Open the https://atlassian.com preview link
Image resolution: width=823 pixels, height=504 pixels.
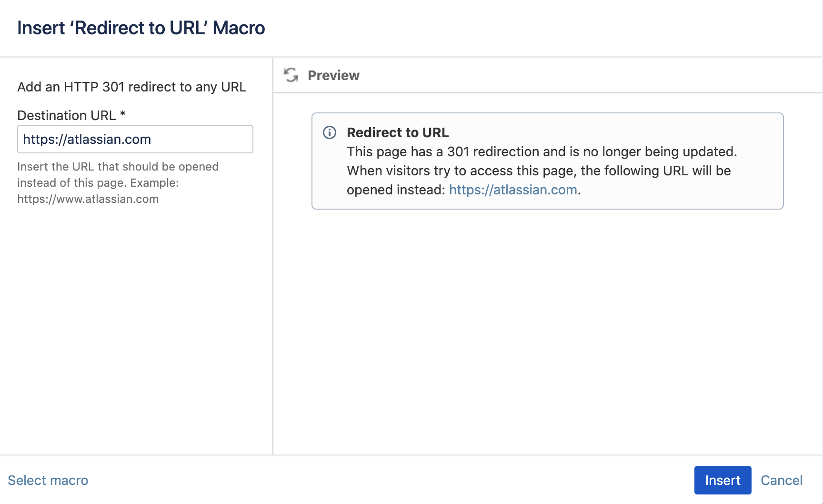[x=513, y=190]
